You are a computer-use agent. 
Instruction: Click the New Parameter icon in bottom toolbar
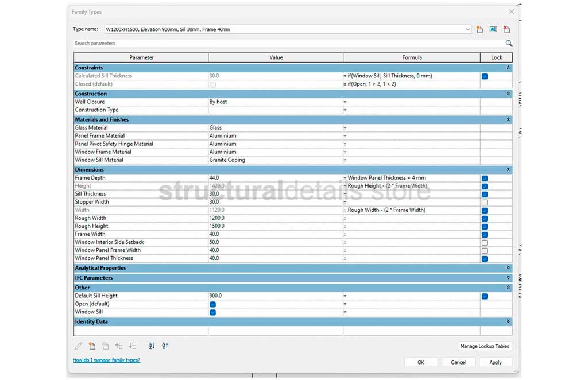point(92,346)
